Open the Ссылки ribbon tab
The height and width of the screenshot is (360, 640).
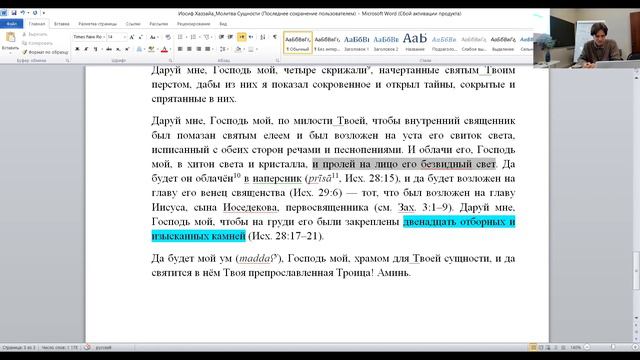point(133,24)
